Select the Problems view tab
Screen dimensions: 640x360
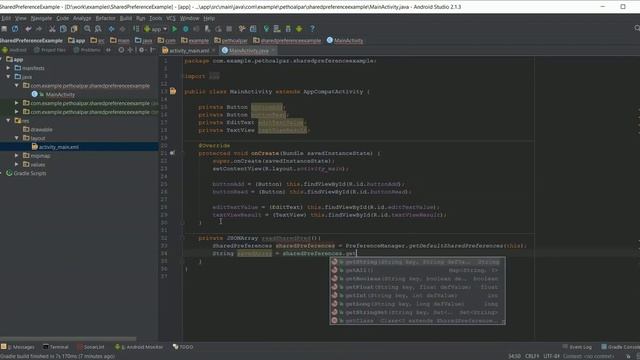point(87,50)
